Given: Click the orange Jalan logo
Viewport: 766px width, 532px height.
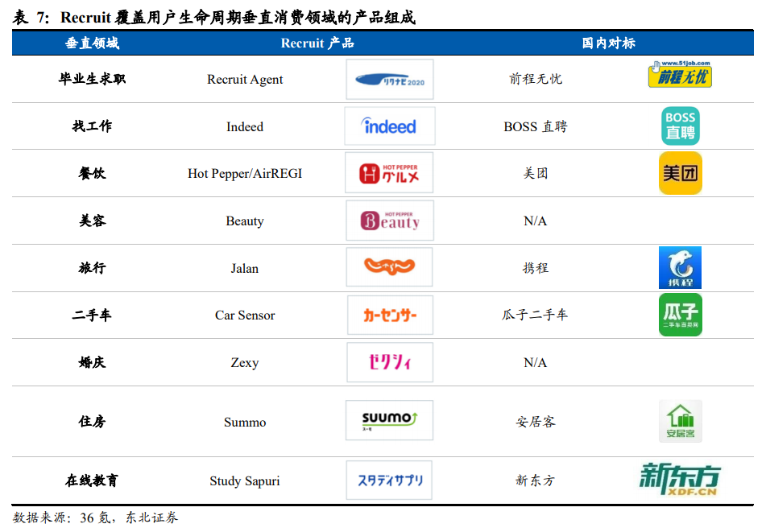Looking at the screenshot, I should point(389,266).
